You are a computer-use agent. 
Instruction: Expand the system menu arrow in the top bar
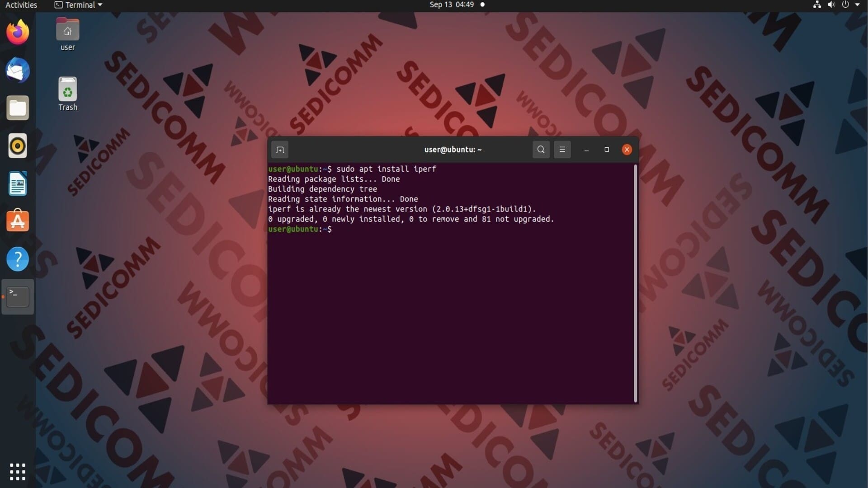(857, 5)
